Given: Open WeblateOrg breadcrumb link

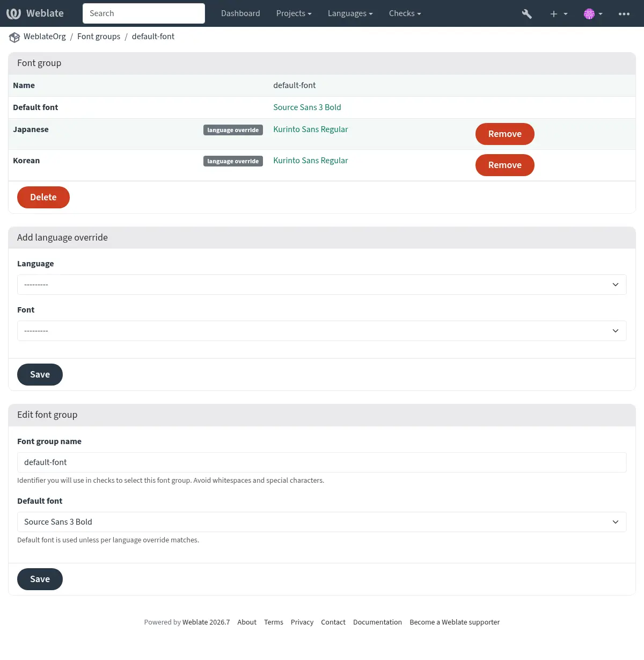Looking at the screenshot, I should tap(45, 37).
